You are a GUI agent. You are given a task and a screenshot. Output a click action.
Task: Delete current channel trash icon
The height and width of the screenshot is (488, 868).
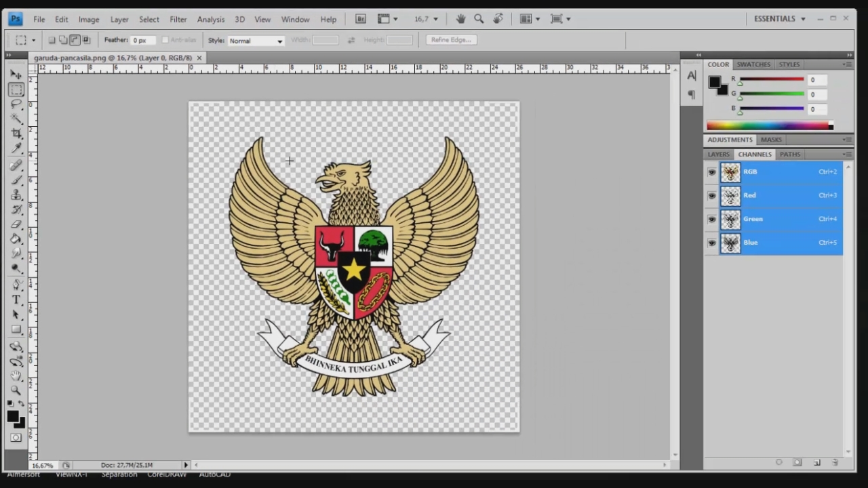point(835,462)
